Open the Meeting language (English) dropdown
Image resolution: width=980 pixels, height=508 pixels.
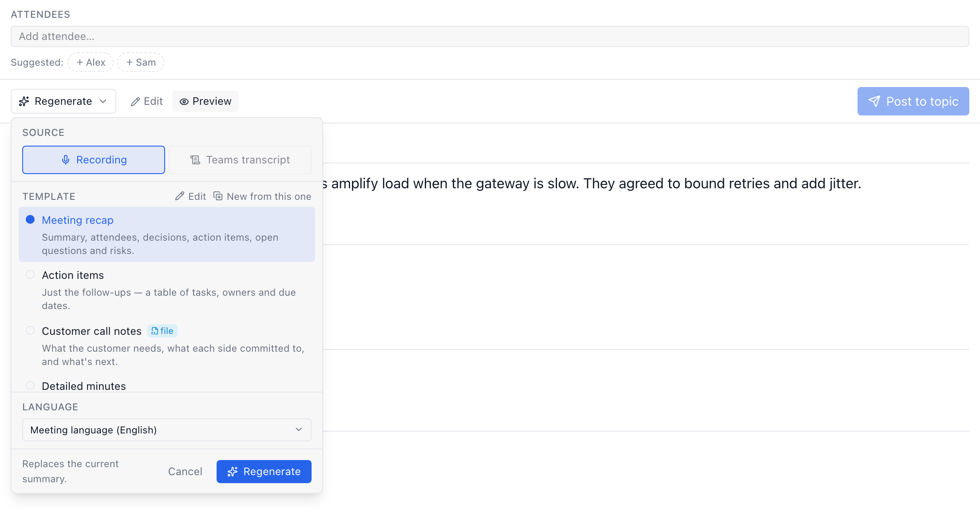(167, 430)
